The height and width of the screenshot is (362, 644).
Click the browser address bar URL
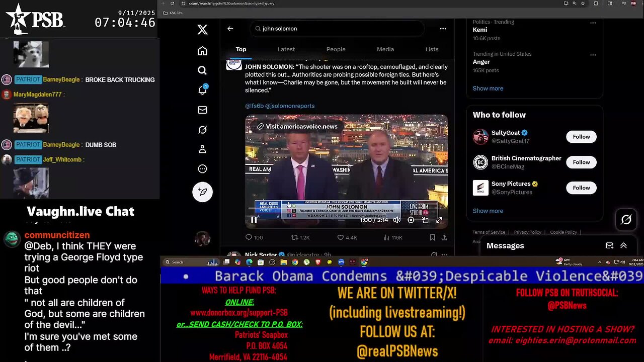click(x=231, y=4)
